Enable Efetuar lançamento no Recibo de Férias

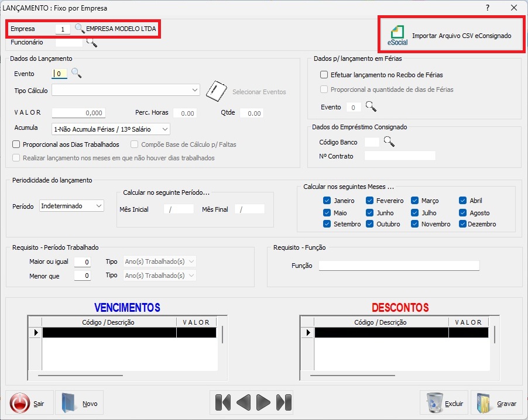[x=324, y=75]
